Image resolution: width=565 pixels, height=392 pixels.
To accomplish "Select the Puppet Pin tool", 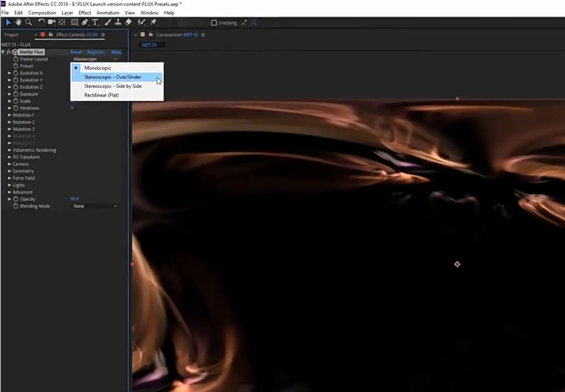I will pos(153,22).
